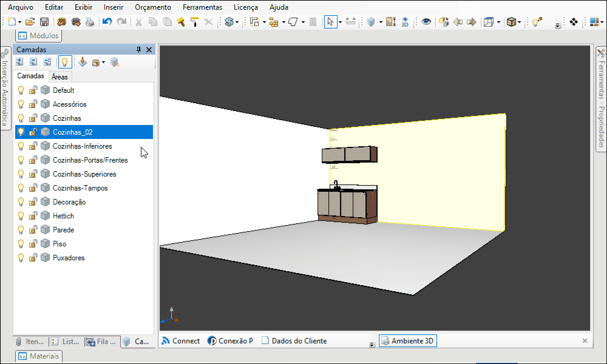Toggle visibility bulb of Cozinhas_02 layer
This screenshot has width=607, height=364.
21,132
